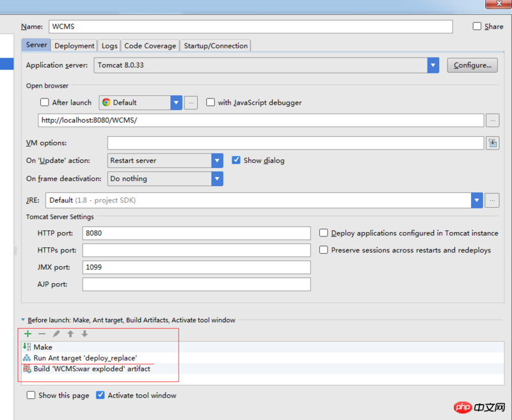
Task: Enable After launch checkbox
Action: (44, 102)
